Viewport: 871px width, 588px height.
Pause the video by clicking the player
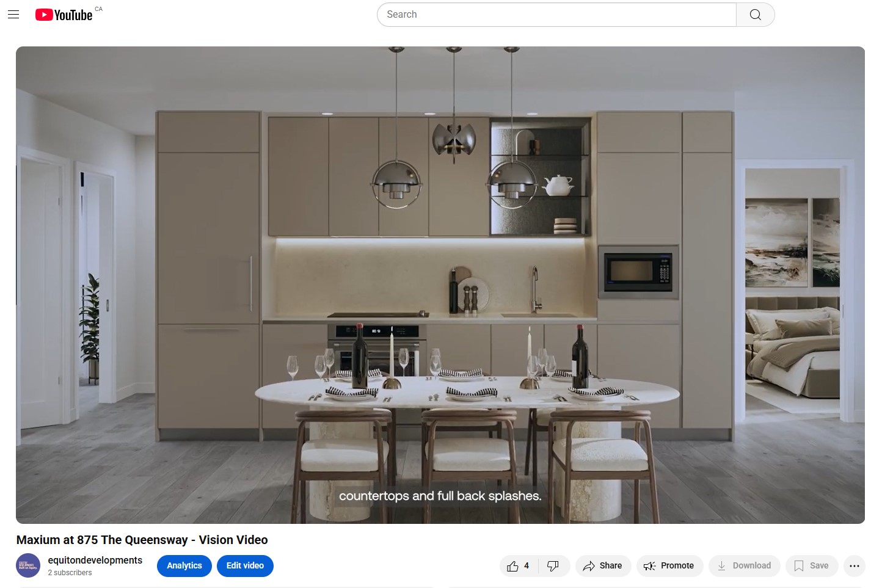point(440,285)
